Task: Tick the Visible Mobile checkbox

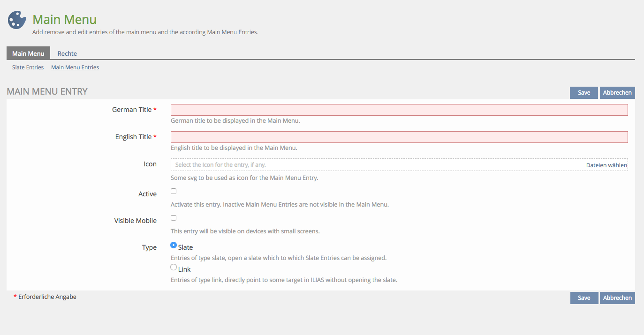Action: point(174,218)
